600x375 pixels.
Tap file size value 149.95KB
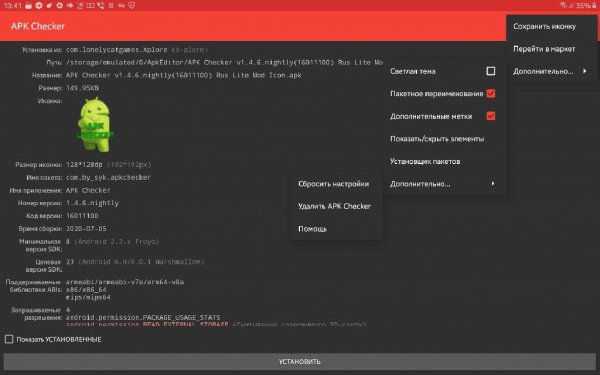click(82, 88)
